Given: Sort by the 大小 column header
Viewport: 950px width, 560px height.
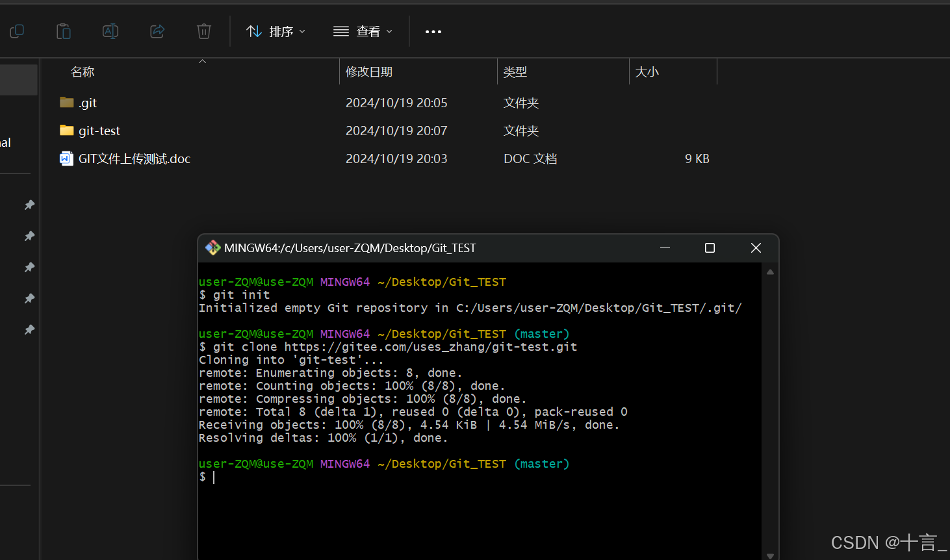Looking at the screenshot, I should click(x=647, y=72).
